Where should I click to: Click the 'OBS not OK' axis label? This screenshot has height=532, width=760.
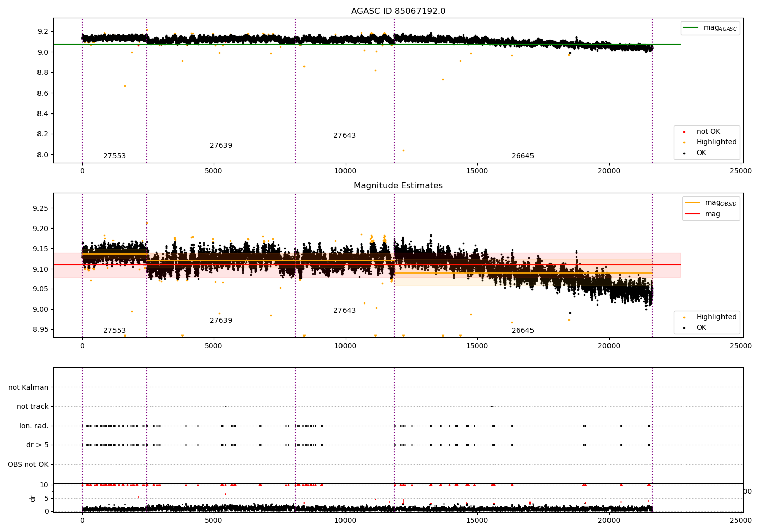point(28,465)
